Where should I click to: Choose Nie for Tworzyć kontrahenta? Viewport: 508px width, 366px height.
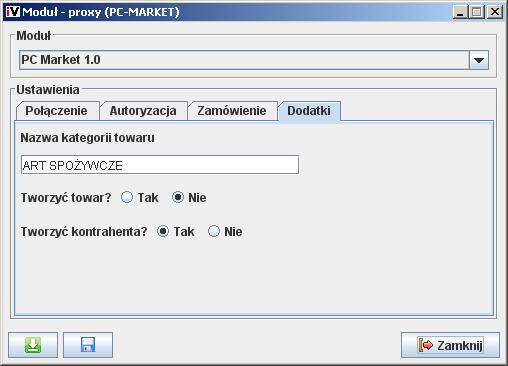tap(214, 231)
